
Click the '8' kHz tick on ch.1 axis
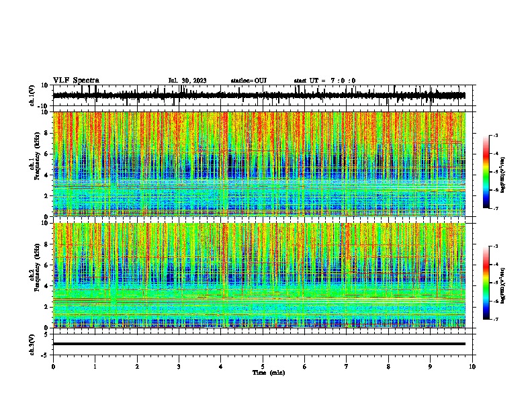[46, 133]
